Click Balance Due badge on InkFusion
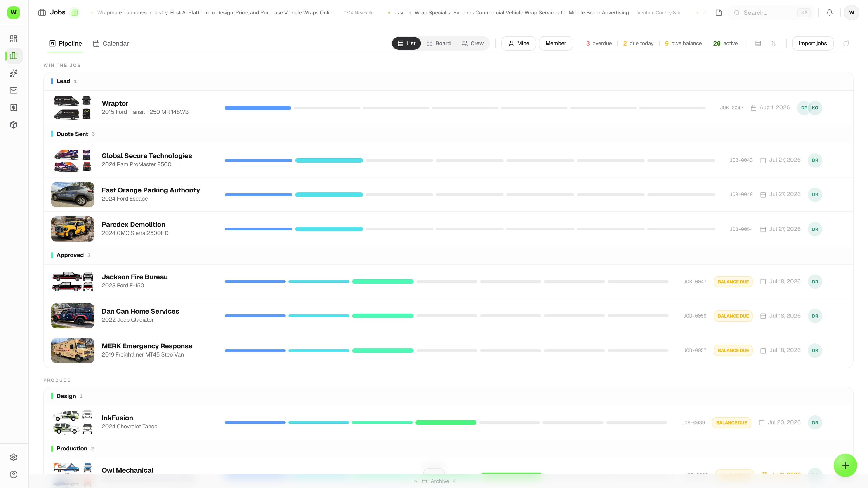868x488 pixels. click(x=731, y=423)
